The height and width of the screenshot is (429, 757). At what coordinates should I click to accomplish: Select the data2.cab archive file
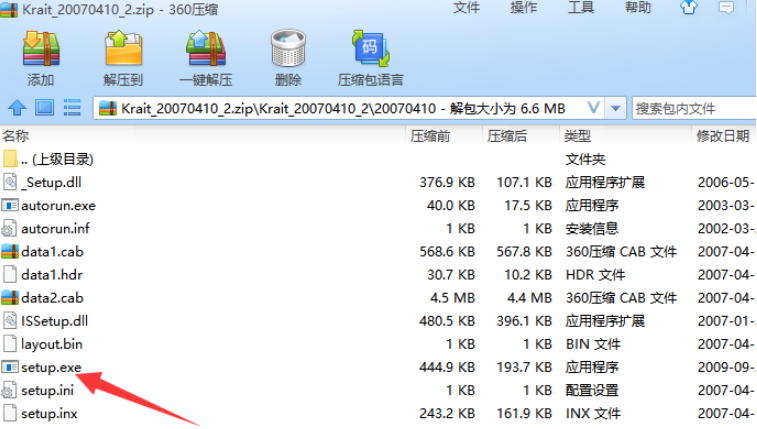tap(50, 297)
